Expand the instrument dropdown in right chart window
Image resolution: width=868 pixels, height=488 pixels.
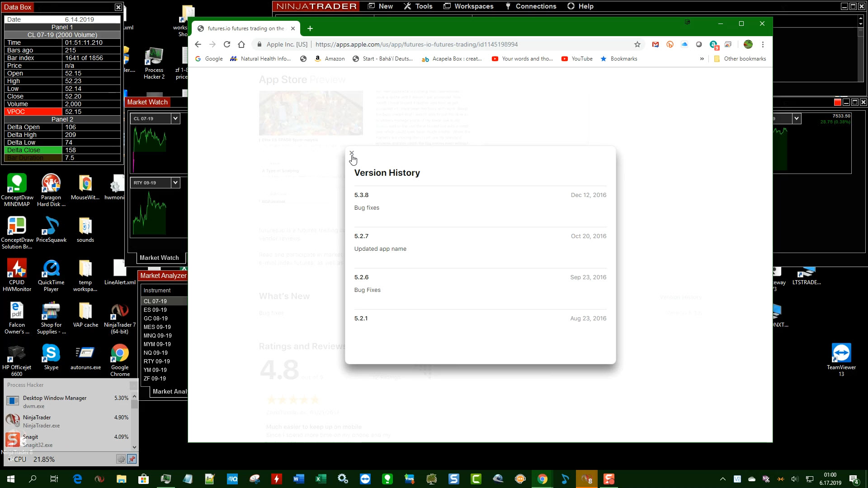(797, 118)
